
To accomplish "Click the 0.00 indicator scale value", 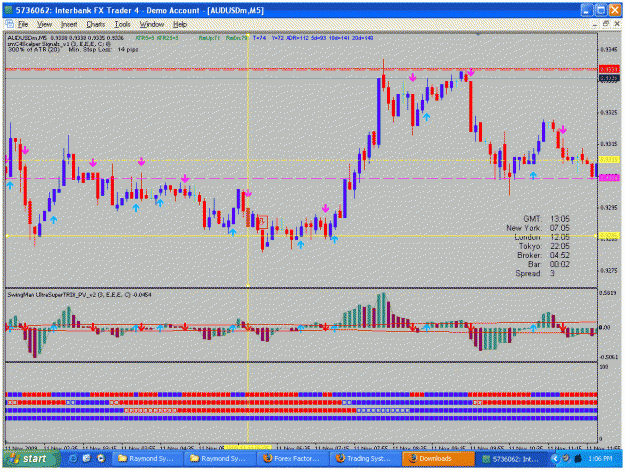I will (605, 328).
